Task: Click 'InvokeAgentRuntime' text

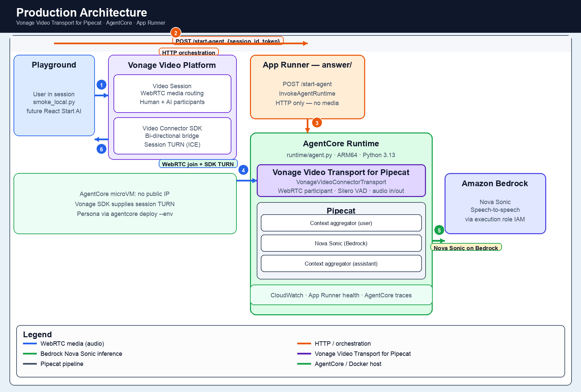Action: pos(307,94)
